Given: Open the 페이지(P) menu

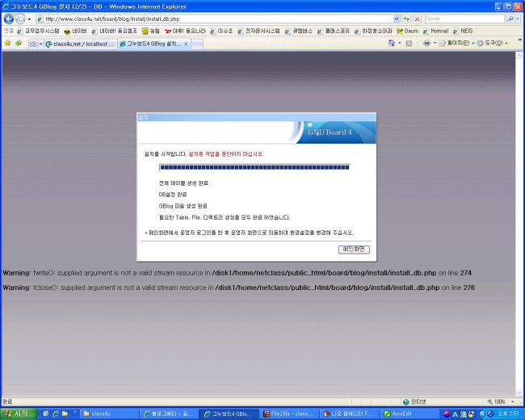Looking at the screenshot, I should [x=455, y=43].
